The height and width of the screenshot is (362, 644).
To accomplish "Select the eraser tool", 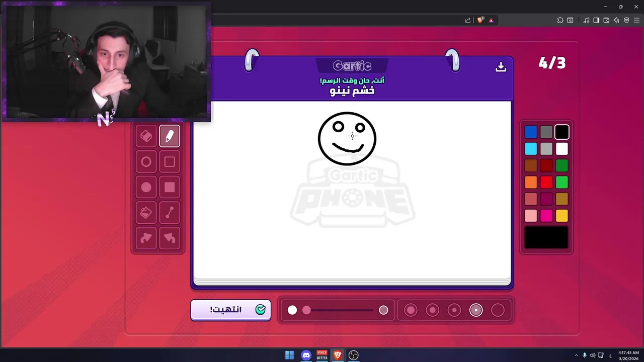I will click(146, 136).
